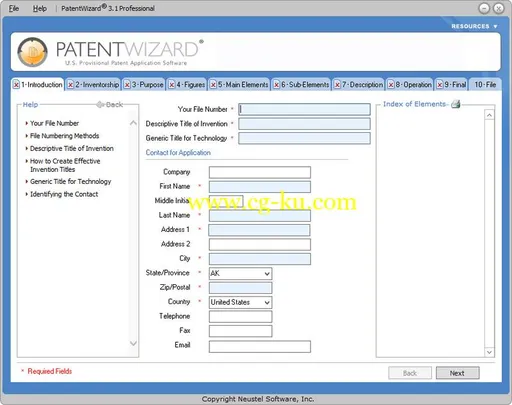This screenshot has height=405, width=512.
Task: Open 'Generic Title for Technology' help topic
Action: tap(71, 181)
